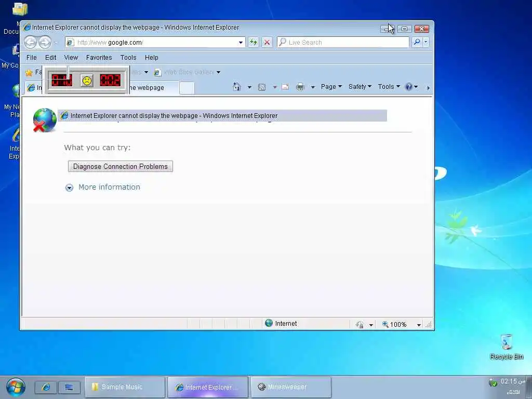Screen dimensions: 532x399
Task: Click the 100% zoom level text
Action: coord(398,325)
